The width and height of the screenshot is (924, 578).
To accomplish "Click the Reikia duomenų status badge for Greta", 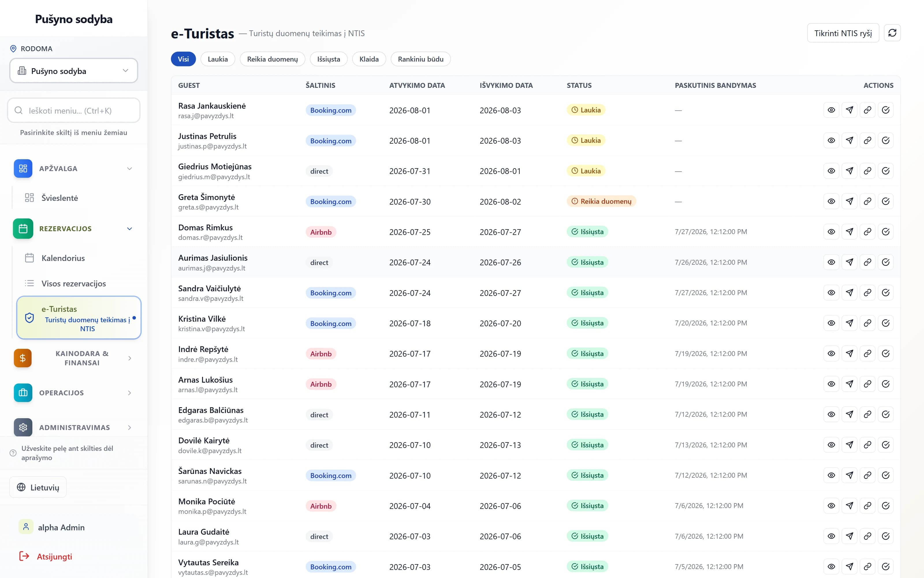I will tap(601, 201).
